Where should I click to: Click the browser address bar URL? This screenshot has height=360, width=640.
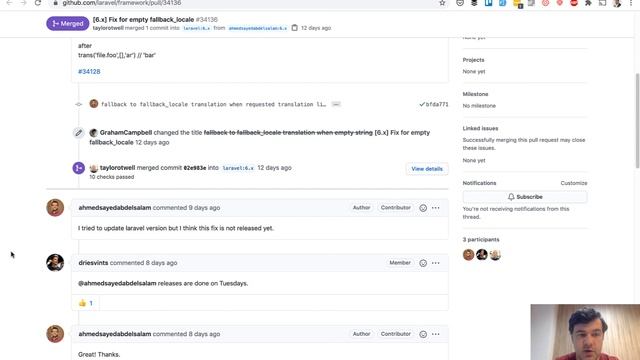tap(122, 3)
